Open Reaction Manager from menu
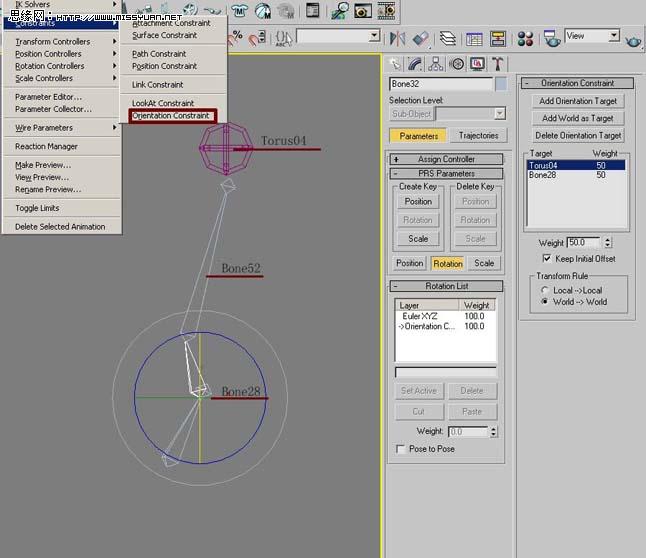The height and width of the screenshot is (558, 646). tap(46, 146)
